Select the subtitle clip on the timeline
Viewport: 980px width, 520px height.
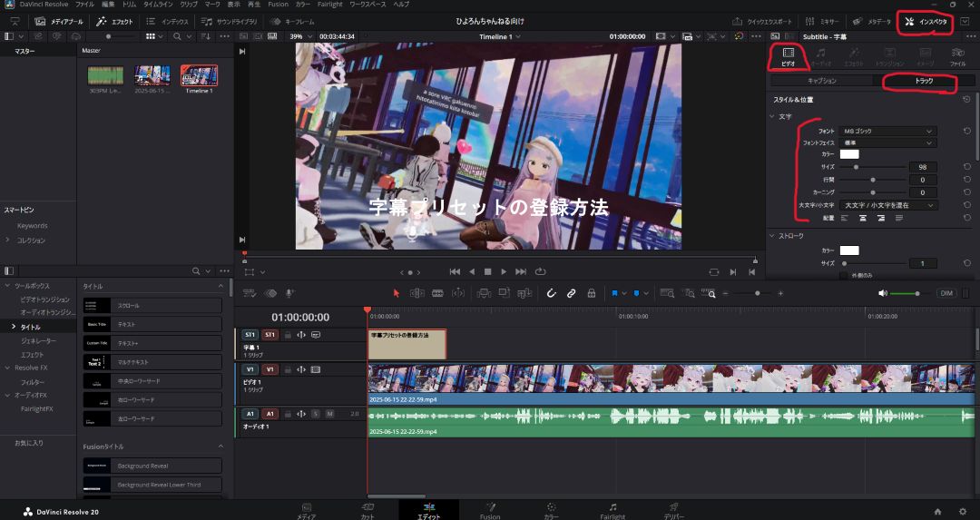coord(407,344)
